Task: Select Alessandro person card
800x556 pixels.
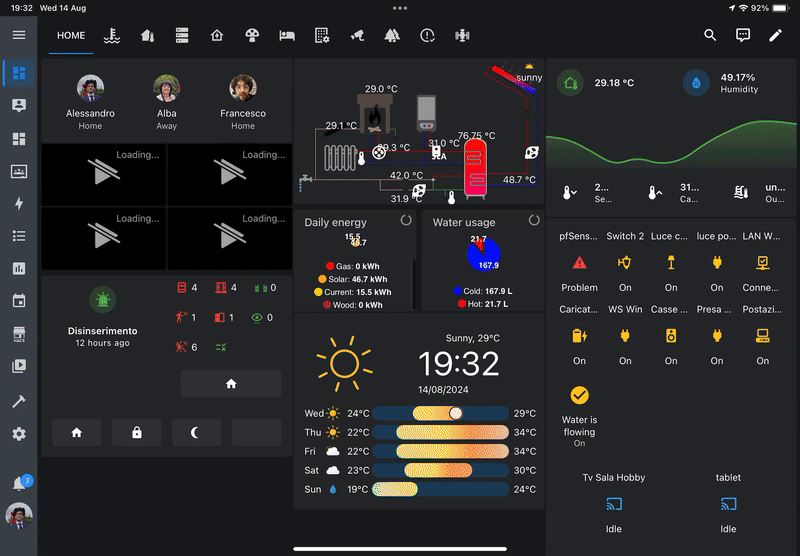Action: coord(90,102)
